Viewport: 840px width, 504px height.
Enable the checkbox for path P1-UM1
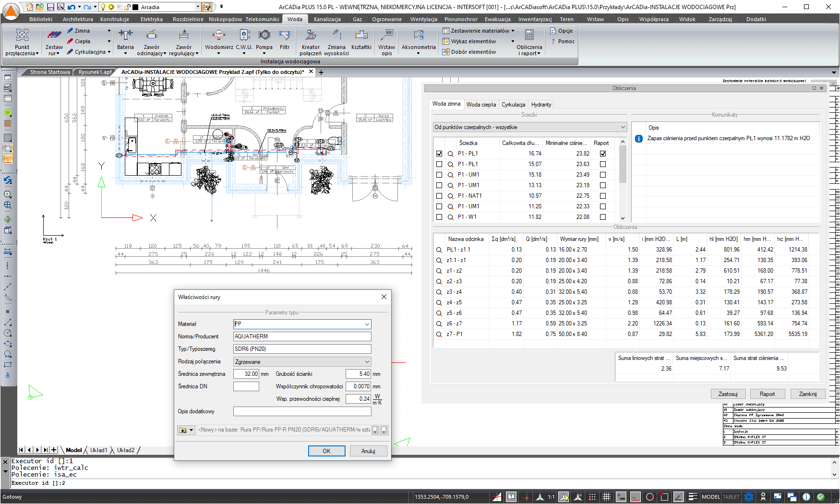[439, 175]
